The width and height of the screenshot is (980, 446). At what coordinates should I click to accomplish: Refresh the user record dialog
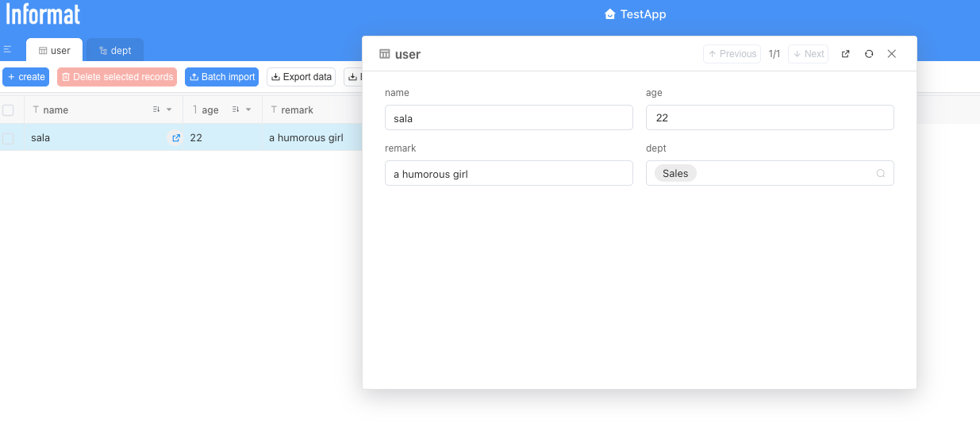(869, 54)
